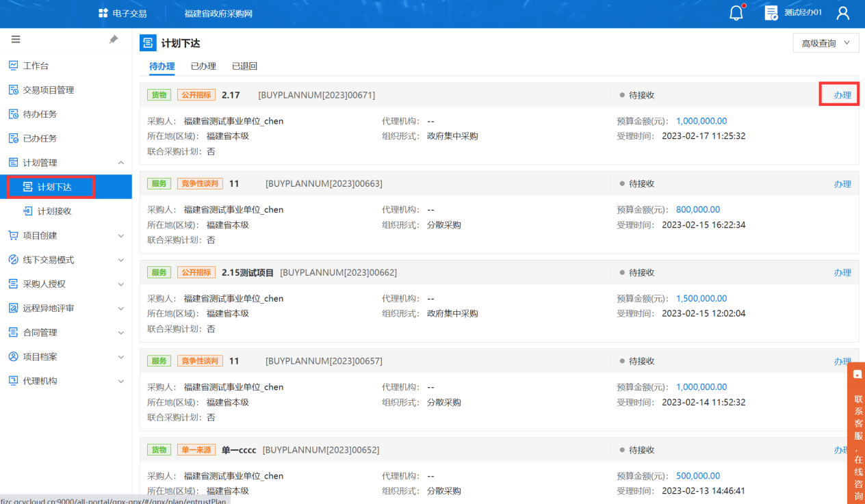The image size is (865, 504).
Task: Expand the 项目创建 menu chevron
Action: pos(121,236)
